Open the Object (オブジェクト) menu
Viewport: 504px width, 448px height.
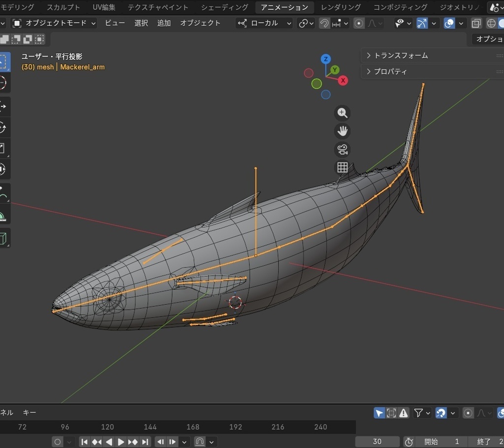pos(200,23)
